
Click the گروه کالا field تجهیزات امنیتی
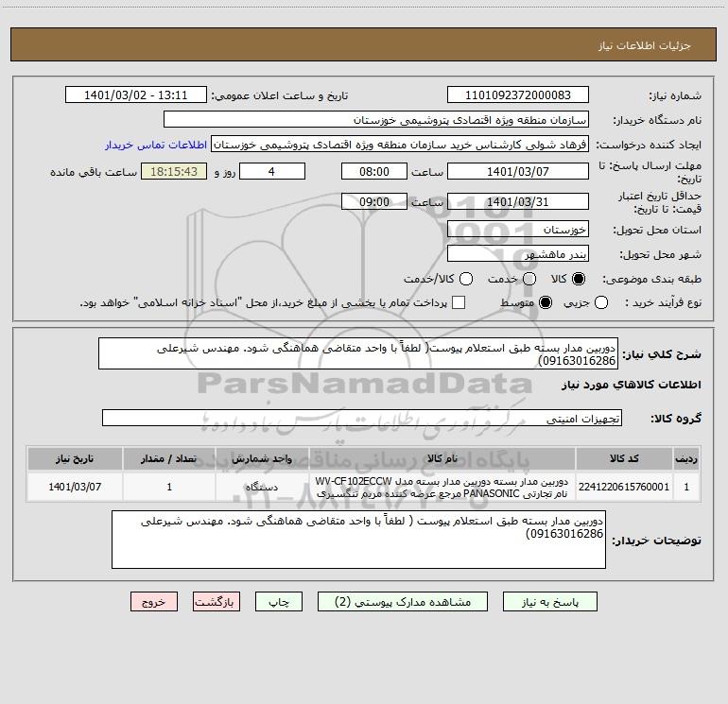click(x=362, y=418)
